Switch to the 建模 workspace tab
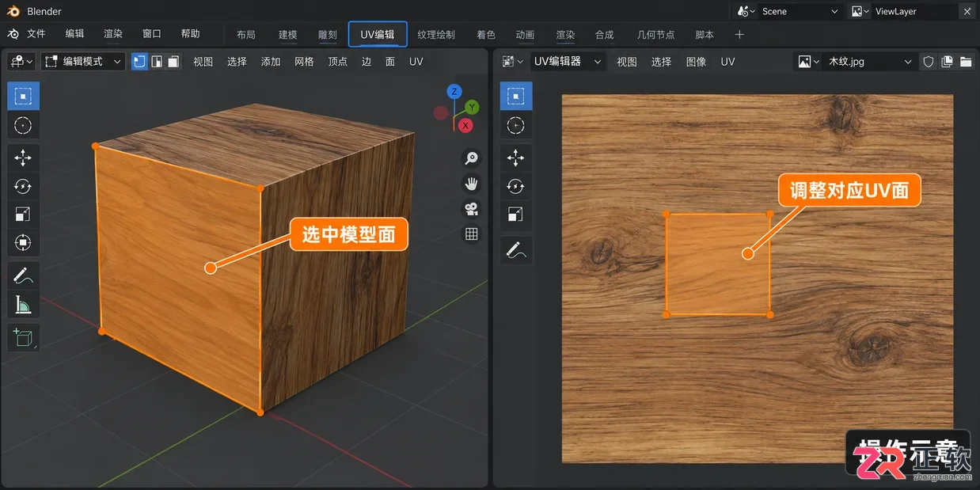980x490 pixels. pos(288,35)
